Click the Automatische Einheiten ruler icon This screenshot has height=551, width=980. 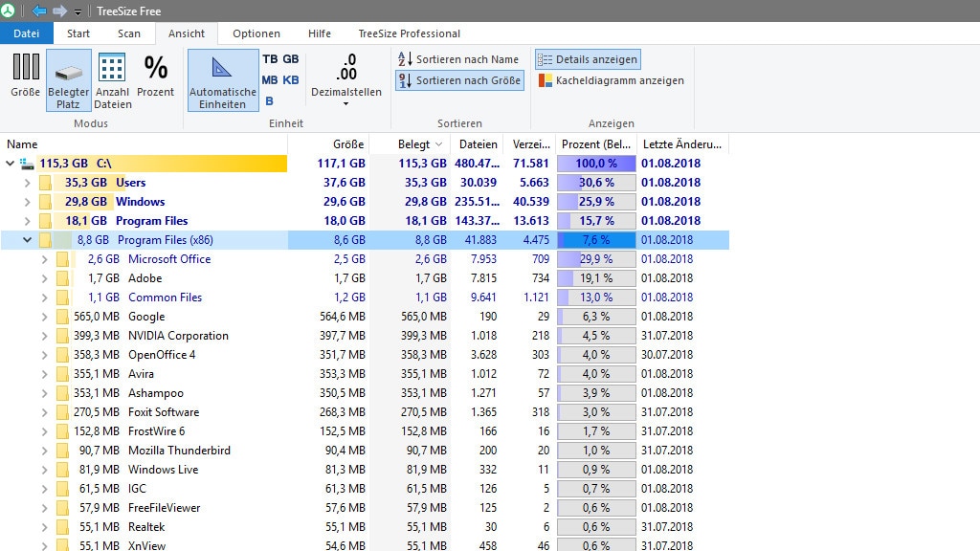pyautogui.click(x=222, y=69)
